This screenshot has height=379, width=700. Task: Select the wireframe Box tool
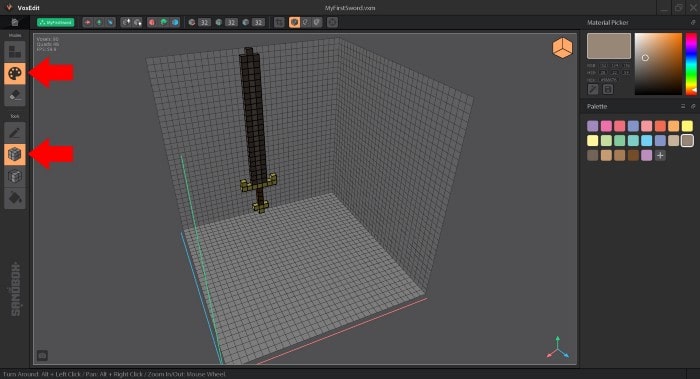point(15,176)
